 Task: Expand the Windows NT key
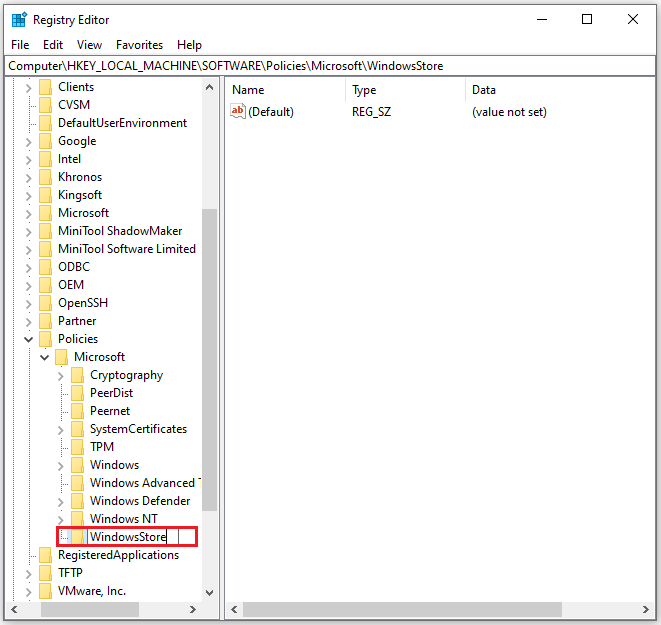60,520
